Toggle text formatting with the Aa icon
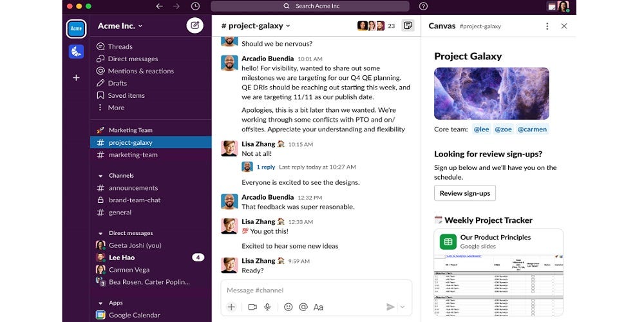 point(318,307)
